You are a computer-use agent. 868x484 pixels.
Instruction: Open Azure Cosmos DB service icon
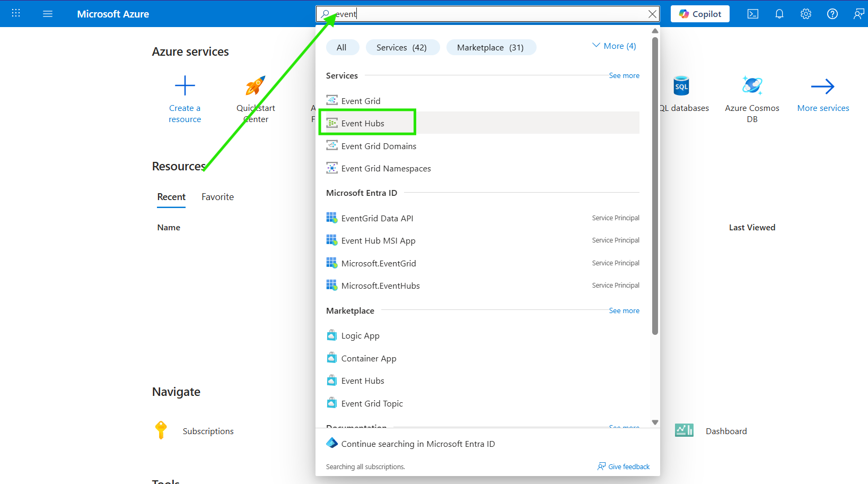pos(751,86)
